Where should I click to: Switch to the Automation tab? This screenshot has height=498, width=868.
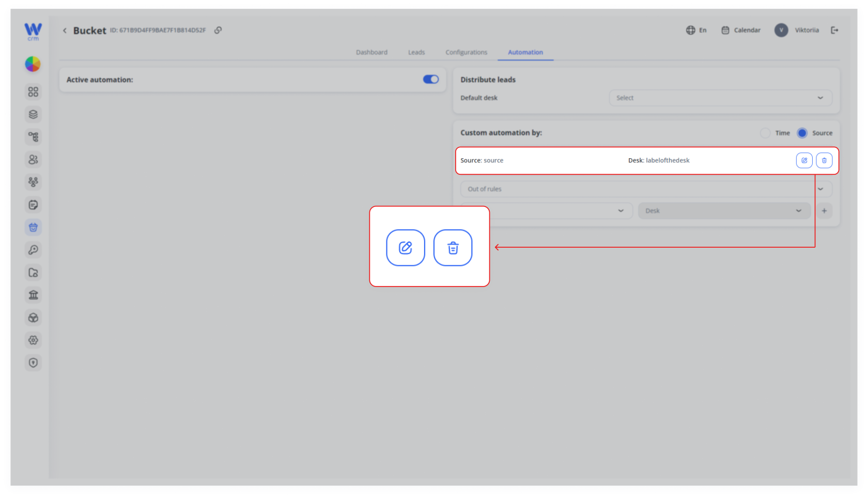click(525, 52)
